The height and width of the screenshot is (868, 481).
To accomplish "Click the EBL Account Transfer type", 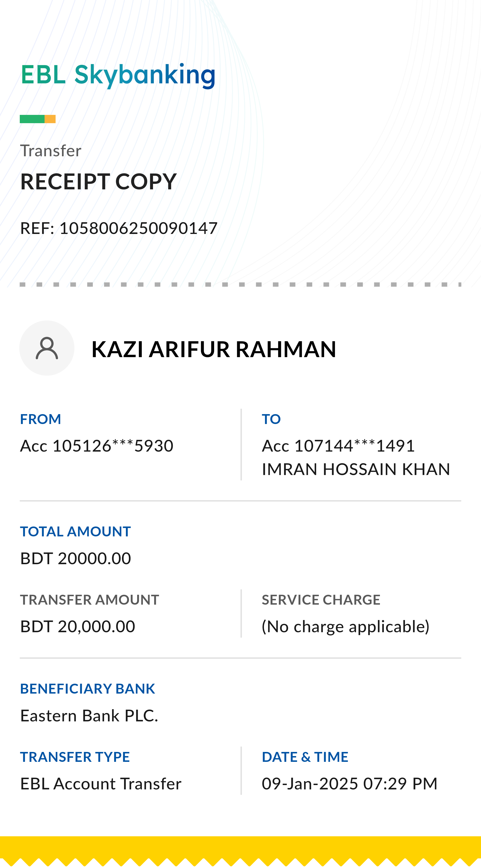I will (101, 784).
